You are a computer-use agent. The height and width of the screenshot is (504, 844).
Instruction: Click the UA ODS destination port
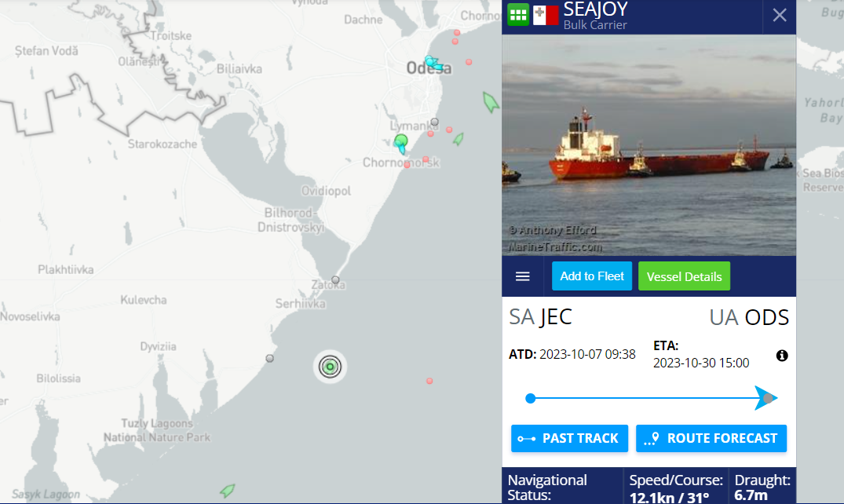click(x=749, y=318)
